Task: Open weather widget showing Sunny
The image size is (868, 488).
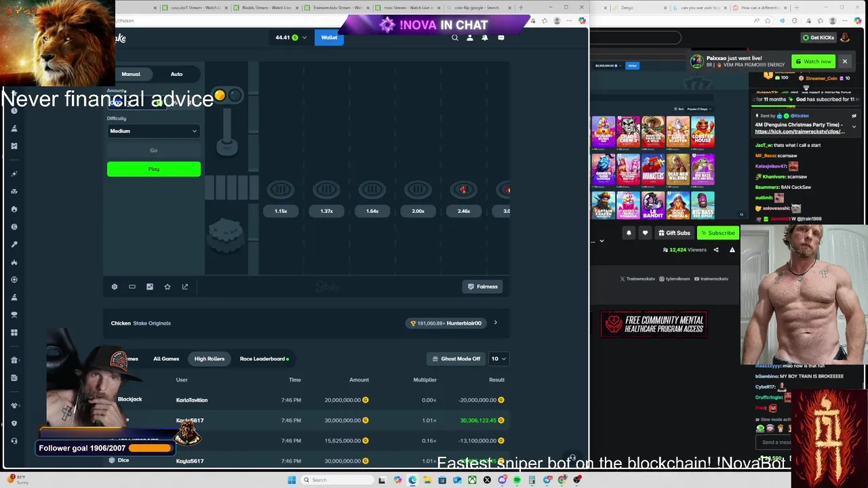Action: pos(18,480)
